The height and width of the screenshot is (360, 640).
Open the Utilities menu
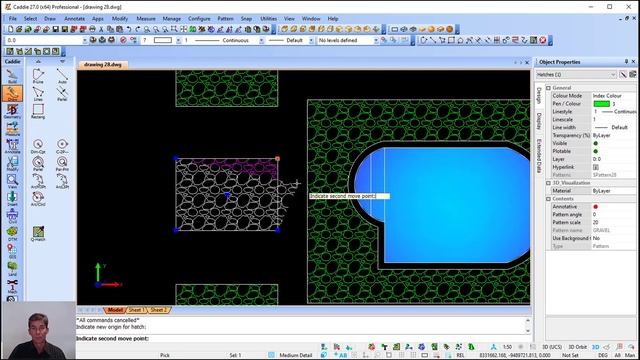(268, 18)
